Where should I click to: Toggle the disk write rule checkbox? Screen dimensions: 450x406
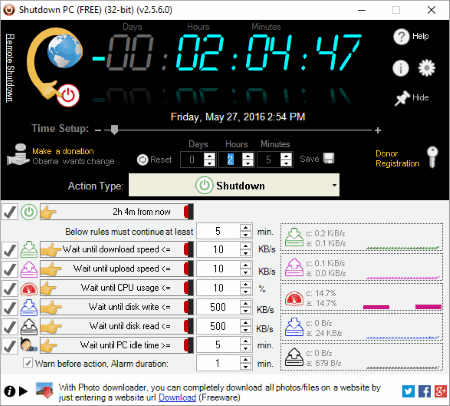click(x=9, y=307)
